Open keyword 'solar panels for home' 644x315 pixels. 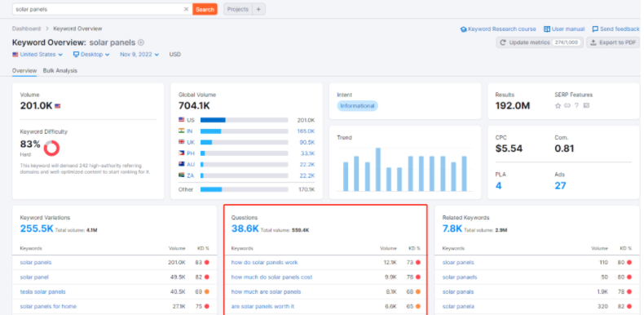(48, 306)
